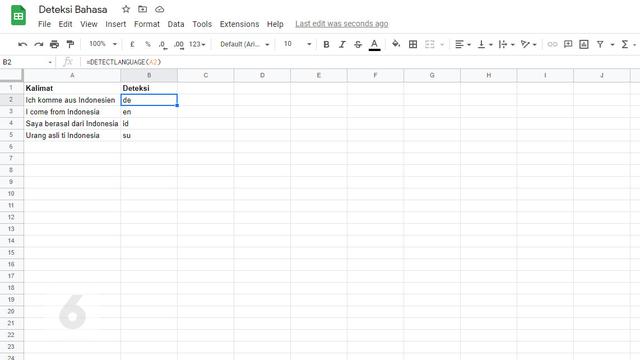Select the 'Kalimat' header cell
This screenshot has width=640, height=360.
coord(72,88)
